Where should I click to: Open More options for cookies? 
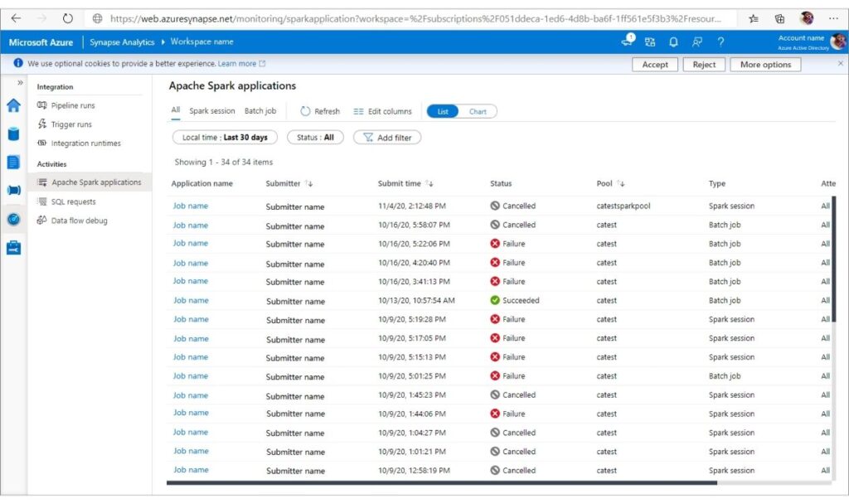[765, 65]
